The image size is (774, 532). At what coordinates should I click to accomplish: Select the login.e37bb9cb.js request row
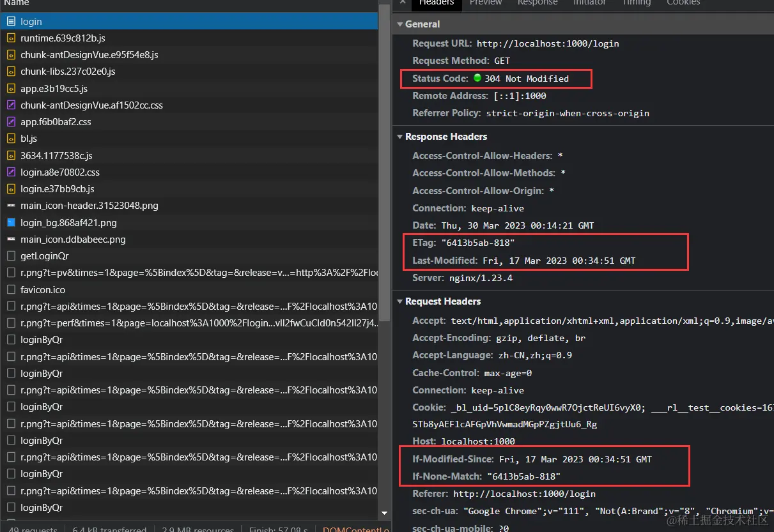[189, 189]
